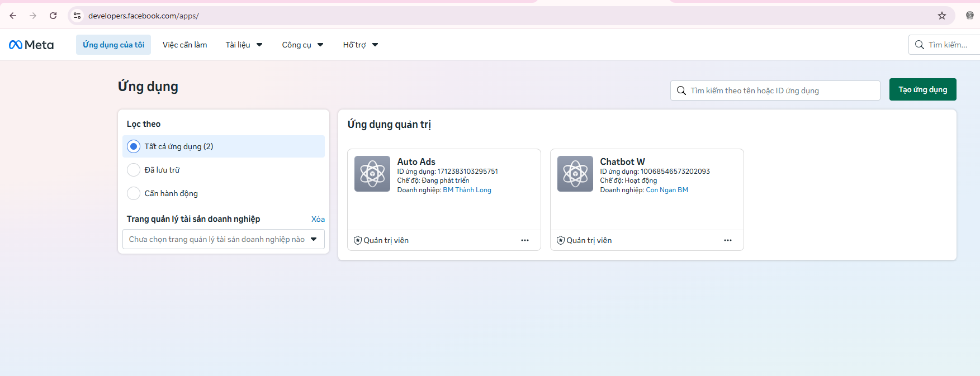Click the Meta logo

click(31, 45)
